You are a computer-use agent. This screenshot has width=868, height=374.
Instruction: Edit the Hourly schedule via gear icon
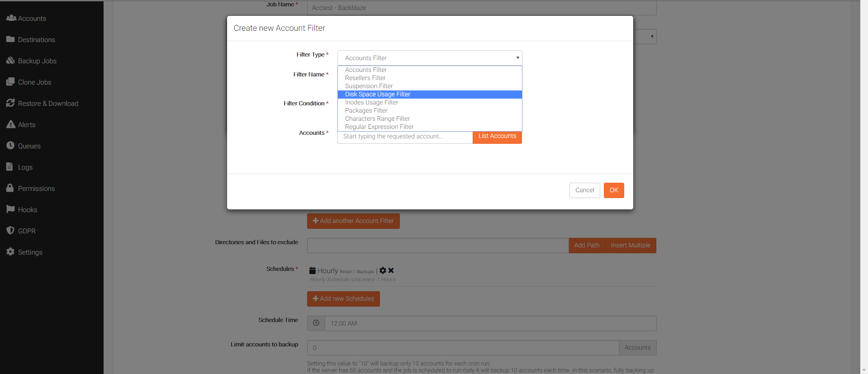point(383,270)
